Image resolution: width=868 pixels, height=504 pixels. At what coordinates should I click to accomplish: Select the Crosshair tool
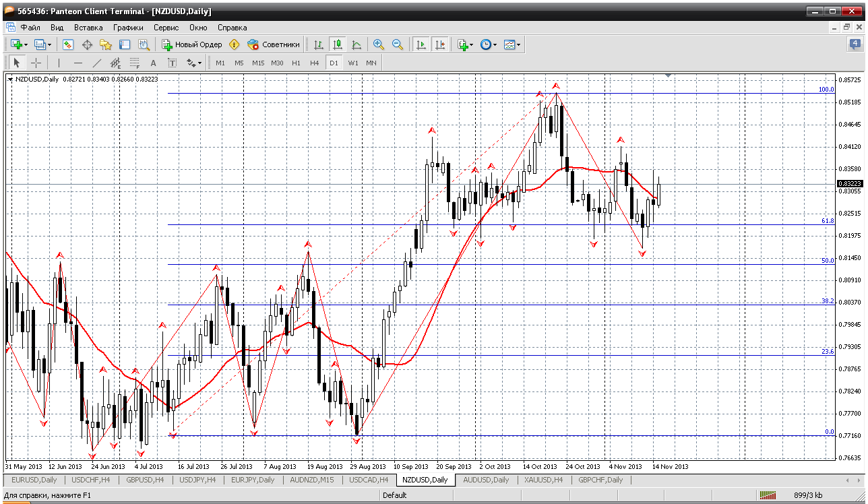click(36, 63)
